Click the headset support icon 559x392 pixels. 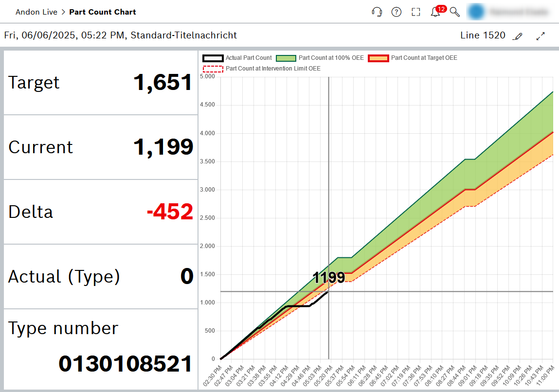(x=377, y=12)
